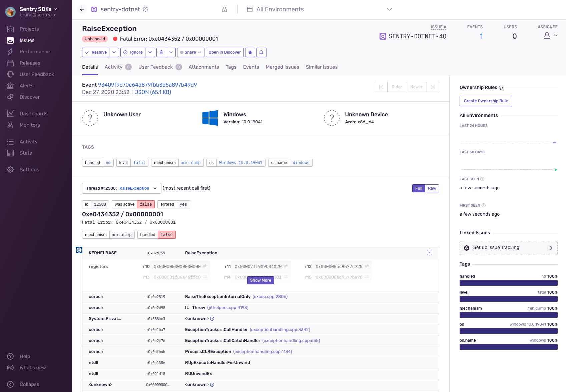566x392 pixels.
Task: Open Settings in sidebar
Action: click(29, 170)
